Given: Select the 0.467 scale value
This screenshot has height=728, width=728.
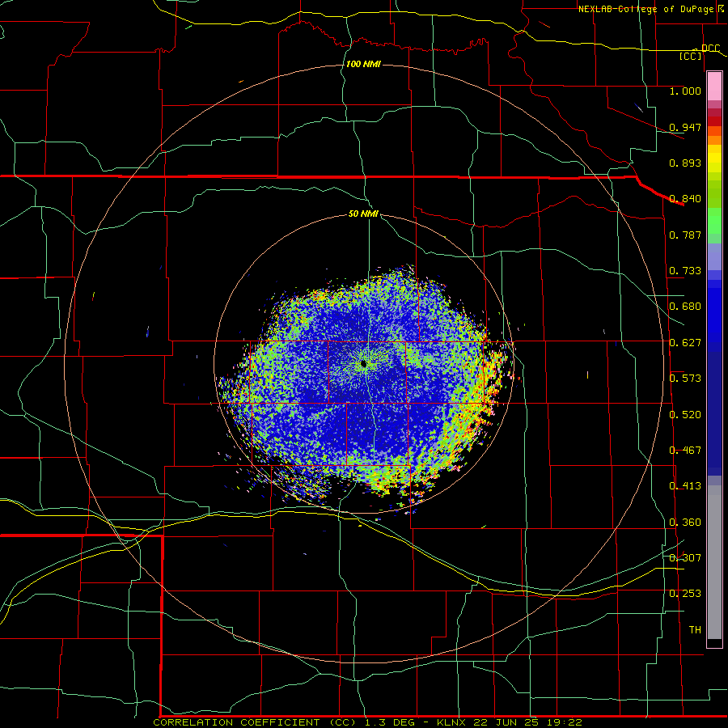Looking at the screenshot, I should click(x=685, y=451).
